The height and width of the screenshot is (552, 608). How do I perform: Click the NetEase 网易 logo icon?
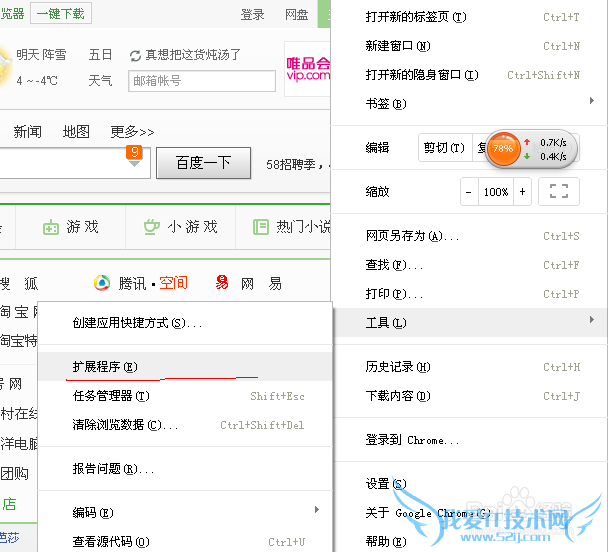click(x=222, y=283)
